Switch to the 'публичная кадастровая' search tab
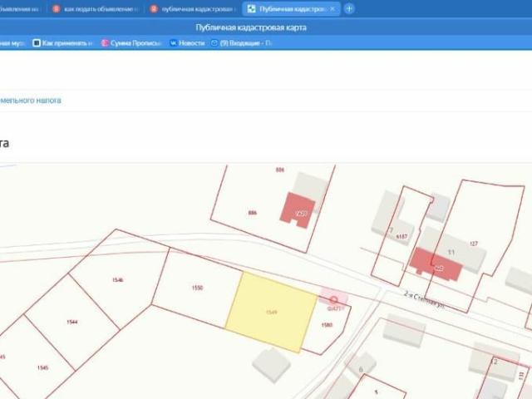Image resolution: width=532 pixels, height=399 pixels. (193, 9)
